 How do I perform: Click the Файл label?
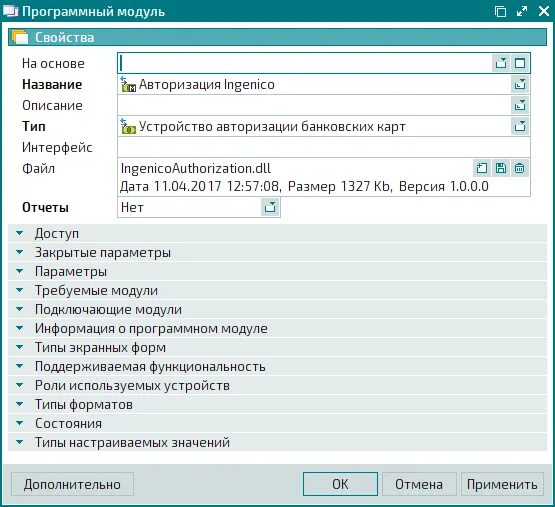(38, 168)
